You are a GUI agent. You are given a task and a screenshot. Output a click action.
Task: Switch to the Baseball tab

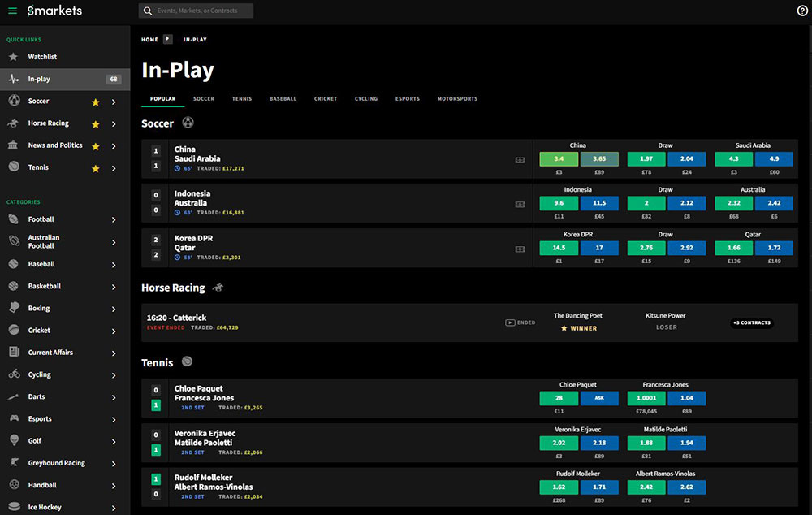[283, 98]
